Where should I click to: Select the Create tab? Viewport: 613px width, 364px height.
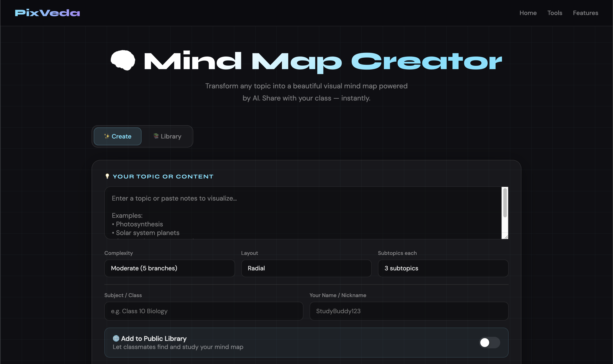click(117, 136)
